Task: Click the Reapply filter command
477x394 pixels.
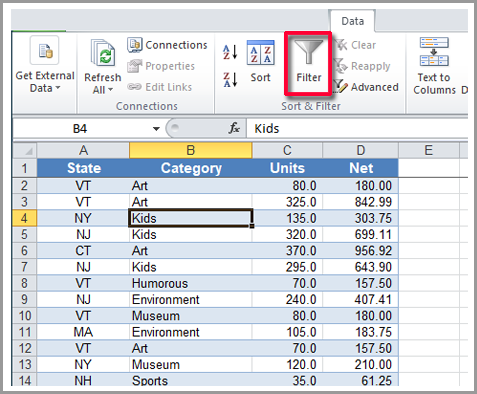Action: point(362,66)
